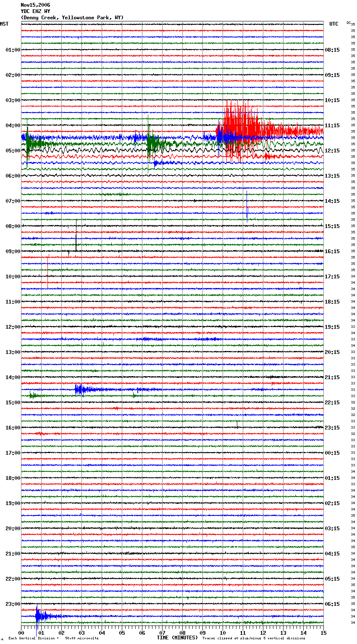Click the 14:15 UTC time label
Screen dimensions: 357x644
[332, 201]
